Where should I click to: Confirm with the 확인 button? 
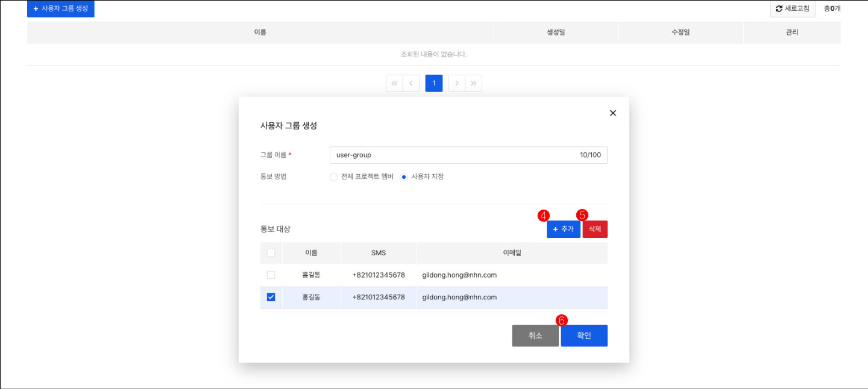584,336
